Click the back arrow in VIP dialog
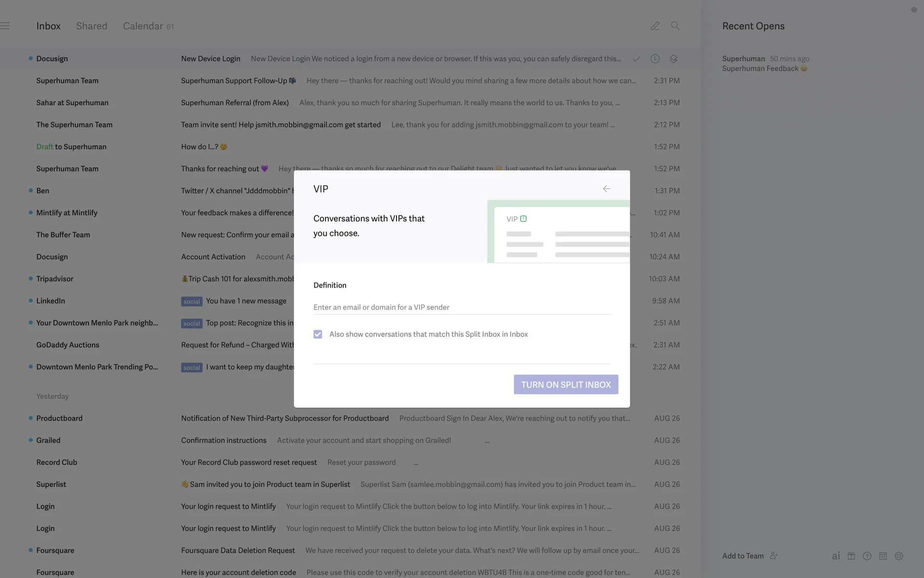The width and height of the screenshot is (924, 578). click(x=606, y=189)
